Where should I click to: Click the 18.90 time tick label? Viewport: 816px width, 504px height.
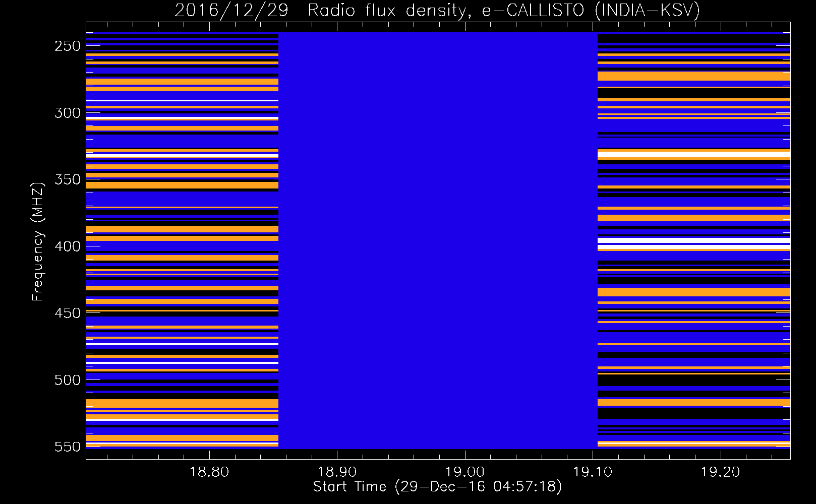point(337,472)
